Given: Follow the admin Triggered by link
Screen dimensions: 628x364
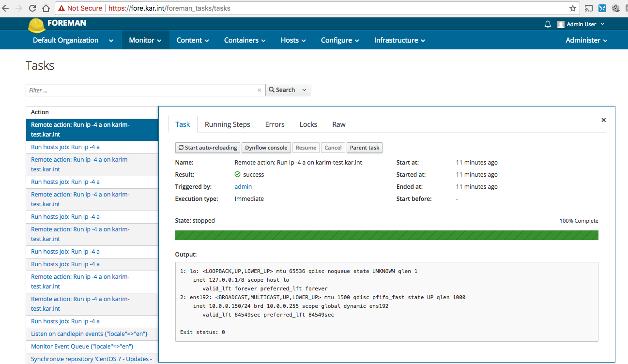Looking at the screenshot, I should coord(243,187).
